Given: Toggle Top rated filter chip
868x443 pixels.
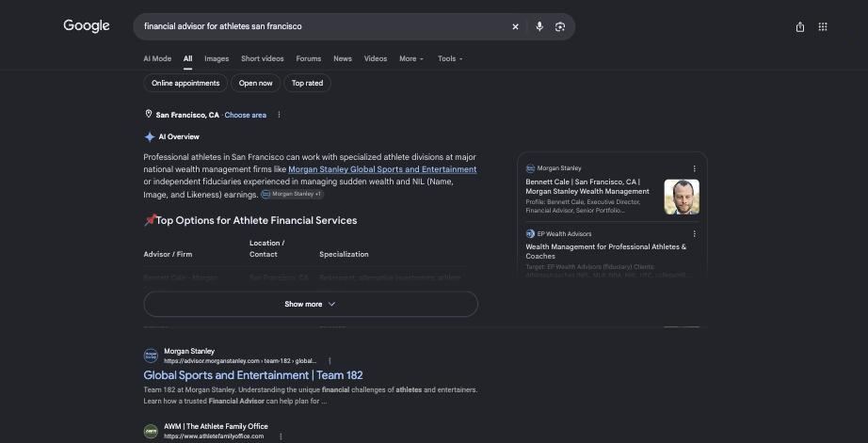Looking at the screenshot, I should 307,83.
